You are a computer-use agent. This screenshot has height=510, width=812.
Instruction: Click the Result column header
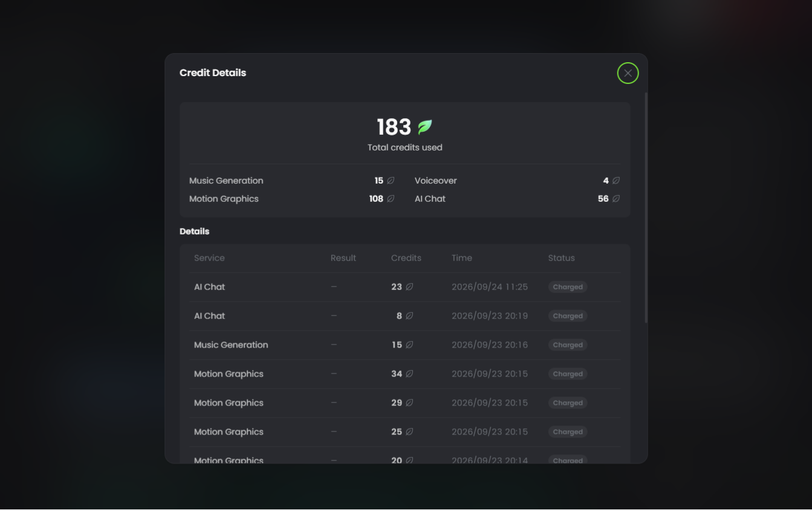tap(343, 258)
